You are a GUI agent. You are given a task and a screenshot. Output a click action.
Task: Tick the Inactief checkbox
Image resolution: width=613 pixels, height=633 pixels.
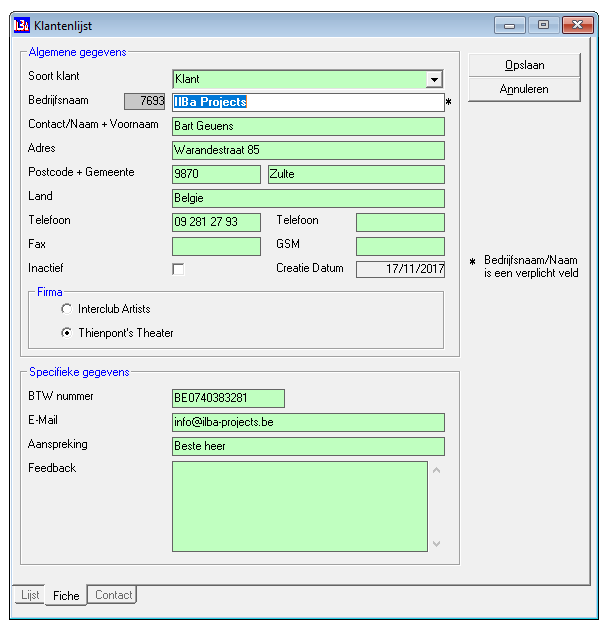[x=178, y=269]
